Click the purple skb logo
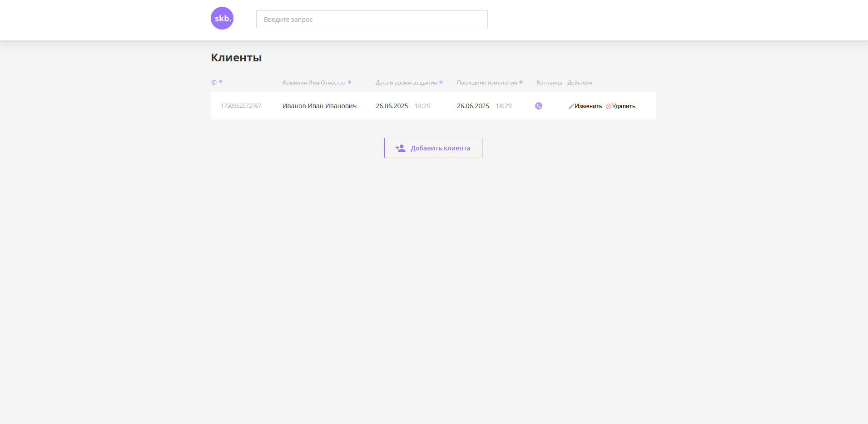 (222, 18)
